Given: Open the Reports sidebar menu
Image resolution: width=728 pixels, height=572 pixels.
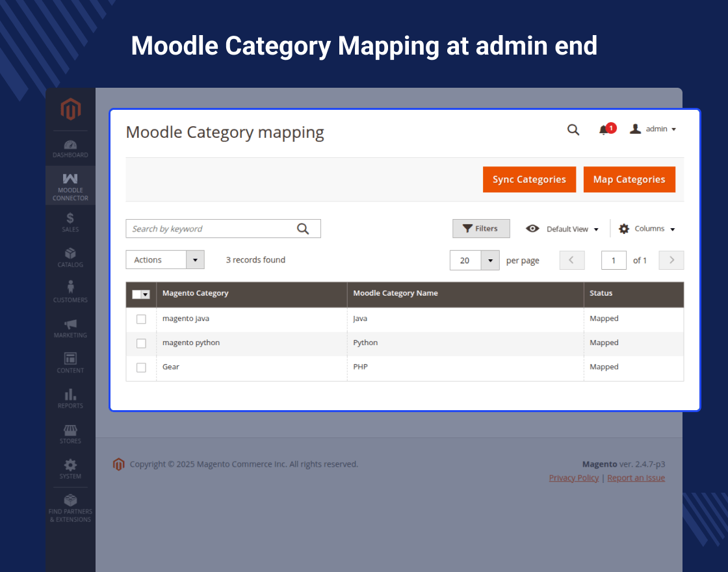Looking at the screenshot, I should [x=70, y=398].
